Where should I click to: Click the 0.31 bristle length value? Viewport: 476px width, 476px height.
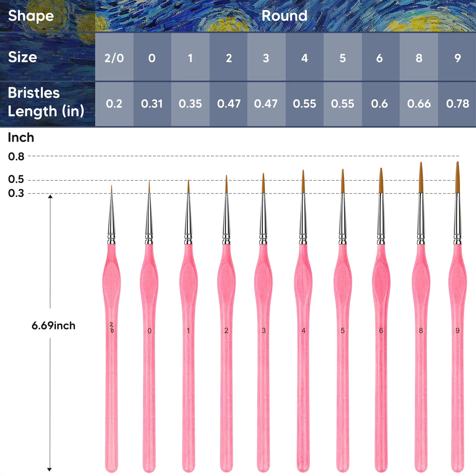152,104
